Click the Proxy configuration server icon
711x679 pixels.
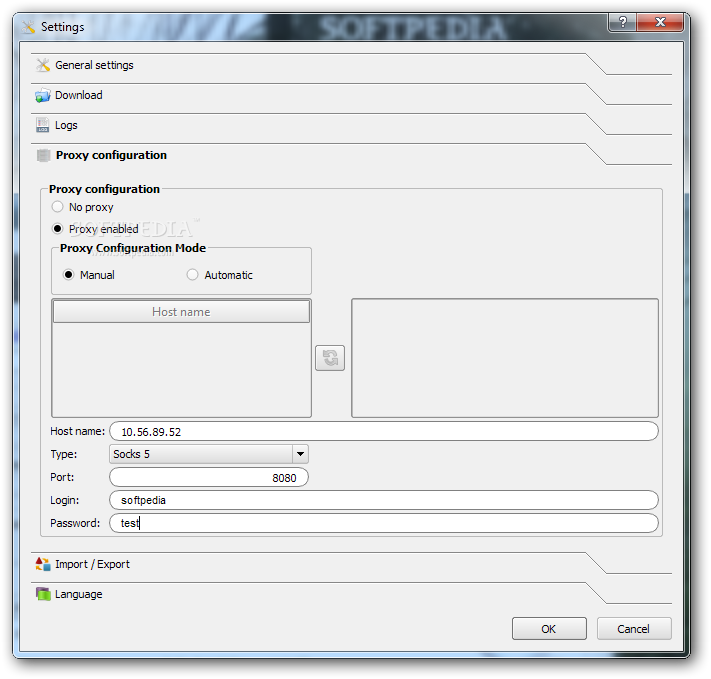point(43,156)
